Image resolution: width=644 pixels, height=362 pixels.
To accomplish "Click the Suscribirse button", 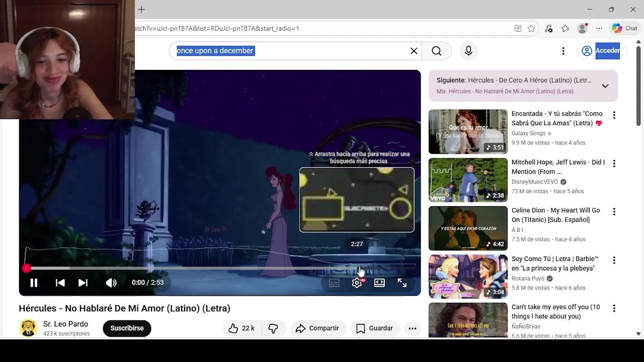I will point(127,328).
